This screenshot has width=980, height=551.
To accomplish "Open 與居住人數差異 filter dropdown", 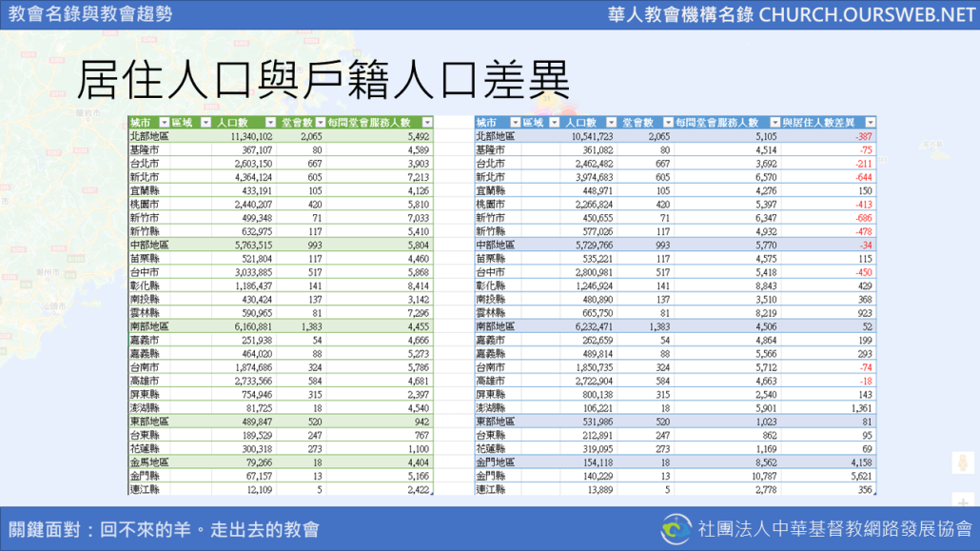I will [x=869, y=123].
